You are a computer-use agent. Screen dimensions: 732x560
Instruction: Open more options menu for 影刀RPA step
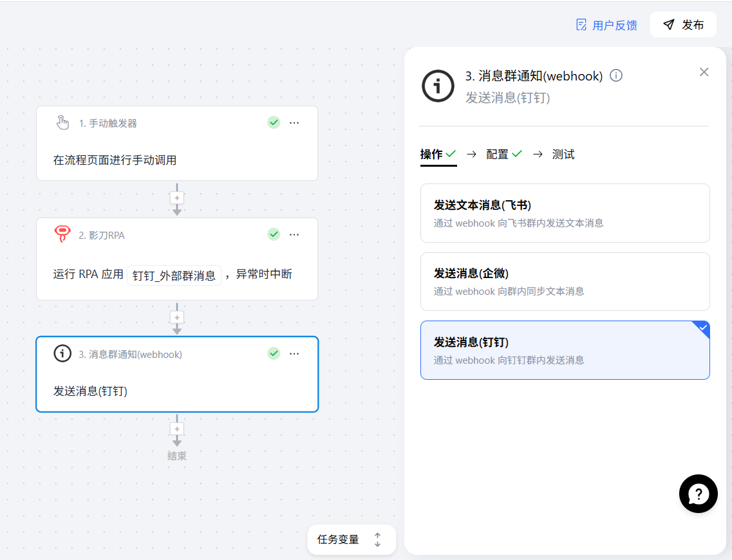point(294,235)
